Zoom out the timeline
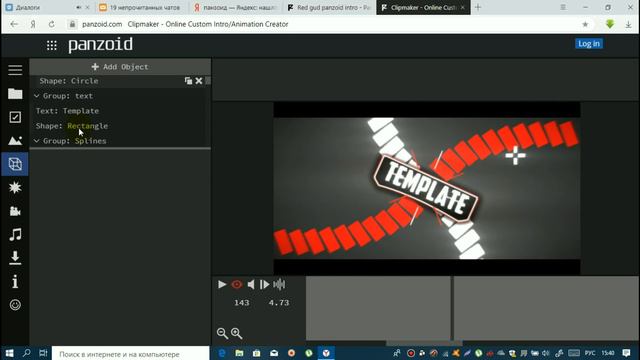640x360 pixels. (x=222, y=333)
